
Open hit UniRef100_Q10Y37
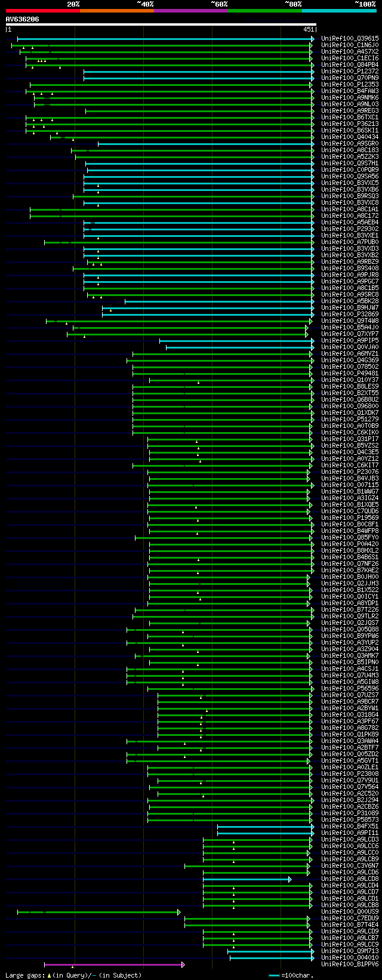point(350,380)
